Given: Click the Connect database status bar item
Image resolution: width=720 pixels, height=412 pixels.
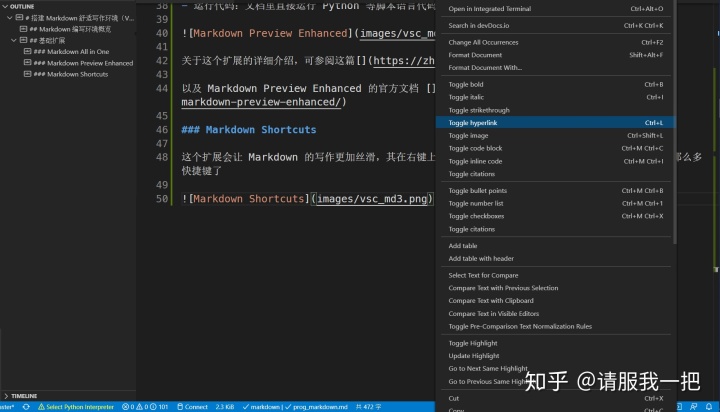Looking at the screenshot, I should point(192,406).
